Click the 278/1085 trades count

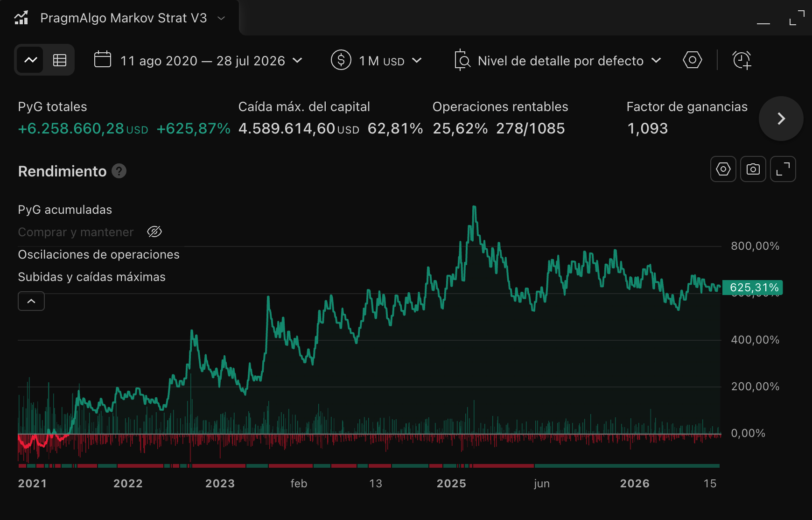pyautogui.click(x=531, y=128)
